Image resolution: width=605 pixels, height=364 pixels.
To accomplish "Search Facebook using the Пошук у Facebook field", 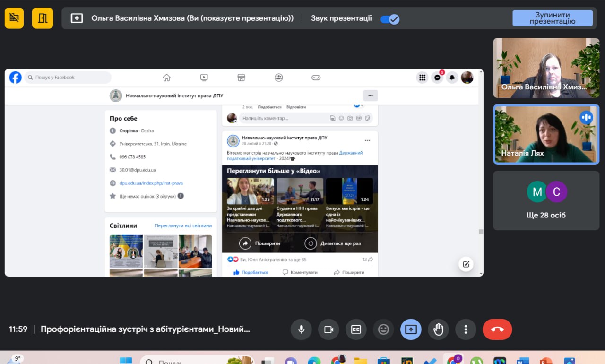I will [68, 78].
